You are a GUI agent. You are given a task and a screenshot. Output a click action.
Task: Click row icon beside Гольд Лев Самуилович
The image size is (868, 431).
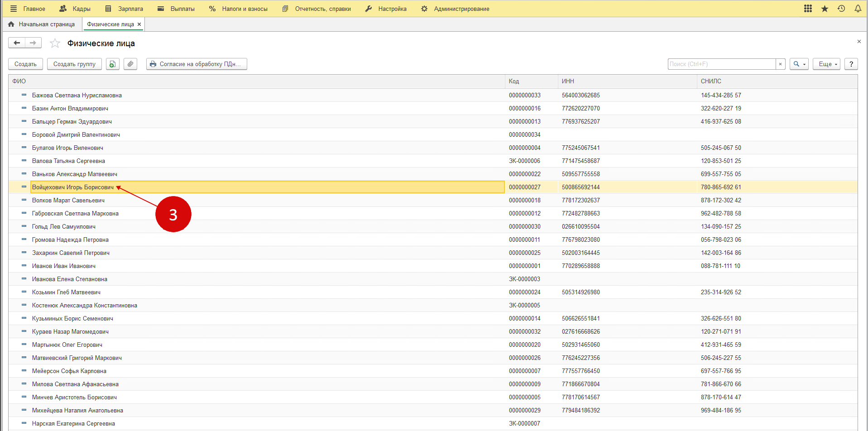click(24, 226)
